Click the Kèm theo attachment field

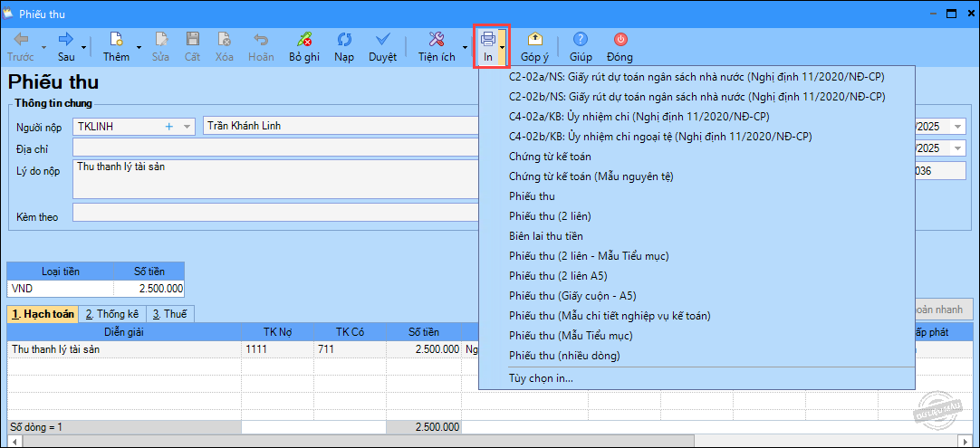coord(275,213)
